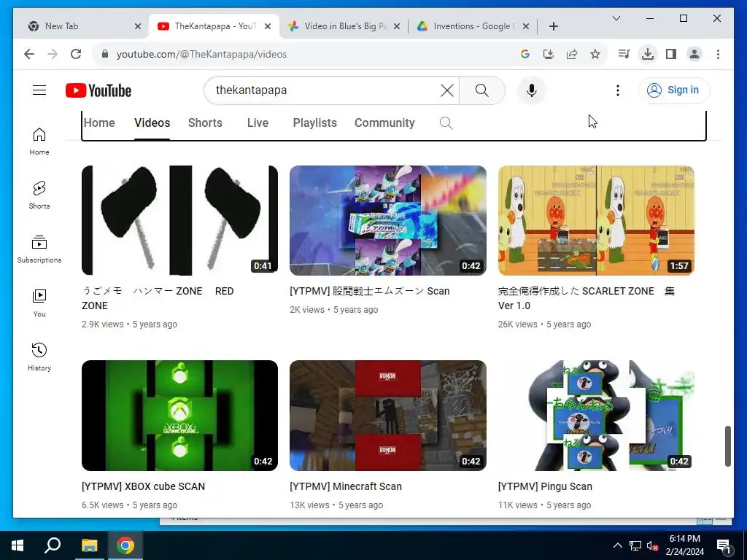Click the green XBOX cube thumbnail
This screenshot has width=747, height=560.
[179, 415]
